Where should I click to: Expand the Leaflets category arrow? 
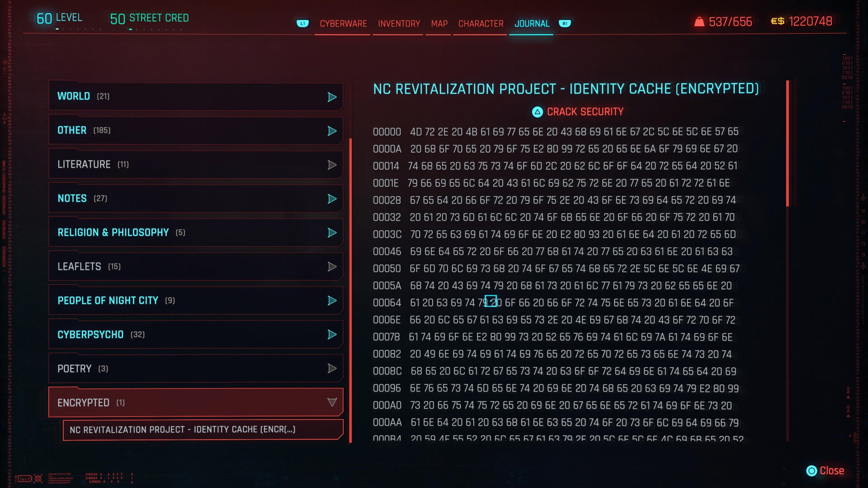332,266
